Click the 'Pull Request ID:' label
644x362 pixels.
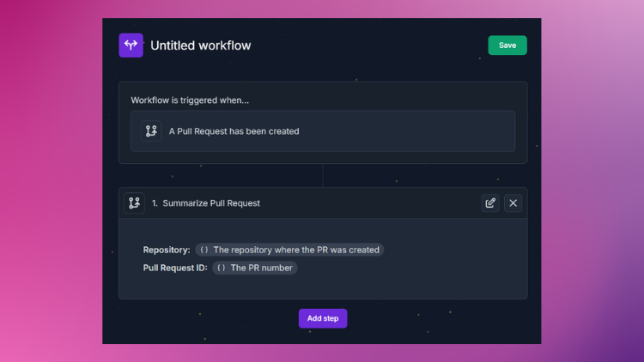[x=175, y=268]
